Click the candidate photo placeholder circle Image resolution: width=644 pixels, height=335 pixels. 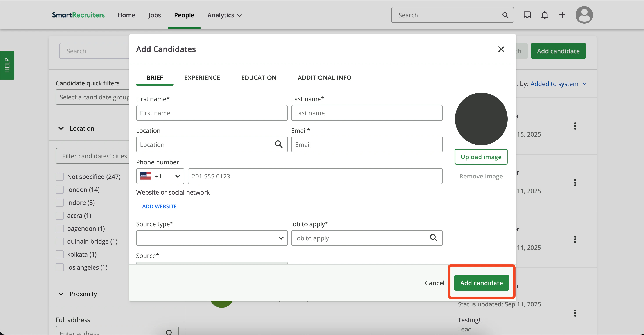click(x=481, y=119)
